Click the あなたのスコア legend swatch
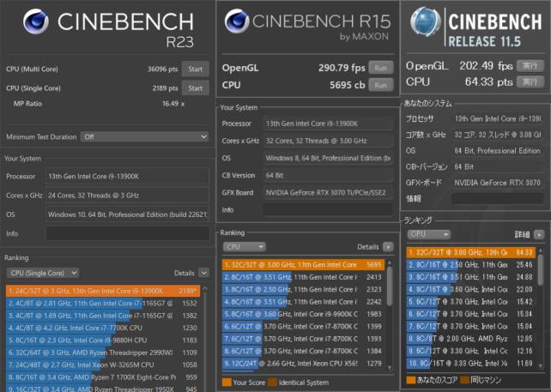 (411, 380)
